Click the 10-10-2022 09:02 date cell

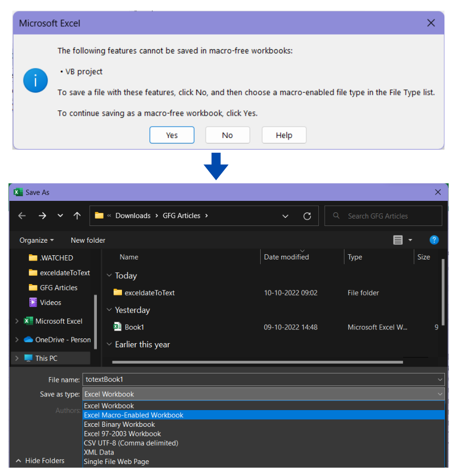291,292
